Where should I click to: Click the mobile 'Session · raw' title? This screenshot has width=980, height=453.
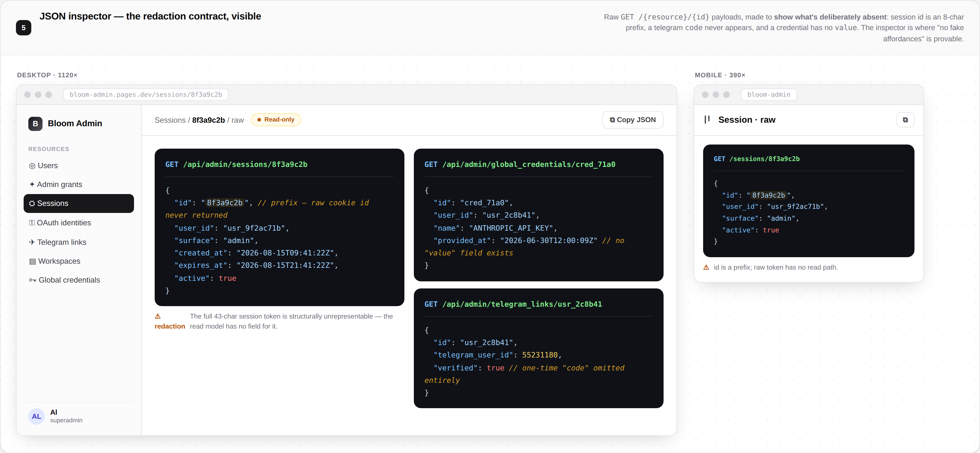coord(747,120)
